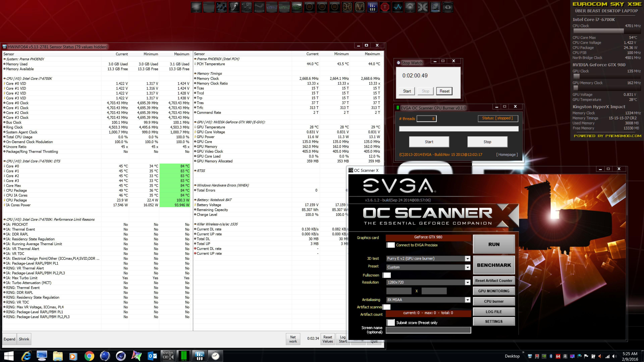Open Internet Explorer from the taskbar
Image resolution: width=644 pixels, height=362 pixels.
pyautogui.click(x=26, y=356)
